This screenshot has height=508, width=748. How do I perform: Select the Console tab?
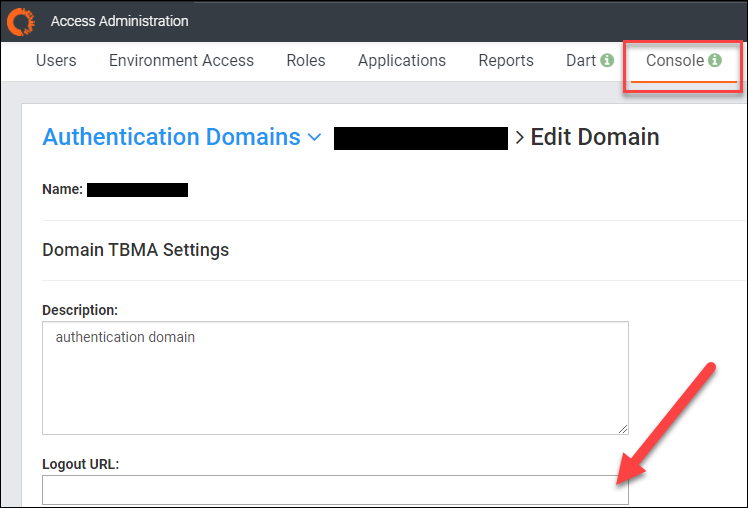point(675,61)
